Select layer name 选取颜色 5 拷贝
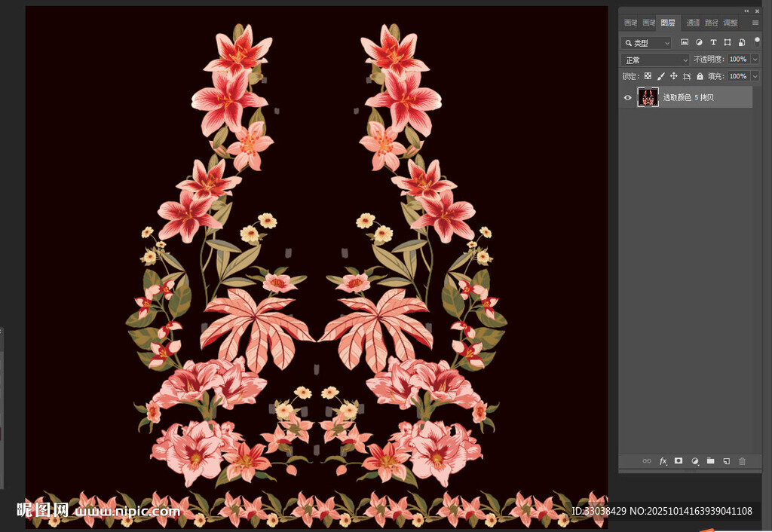 coord(688,97)
